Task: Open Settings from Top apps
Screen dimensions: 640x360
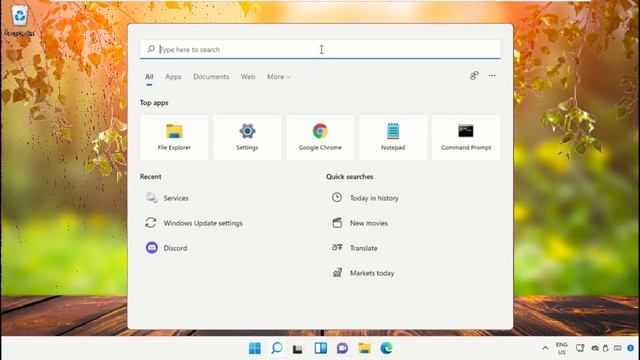Action: (247, 138)
